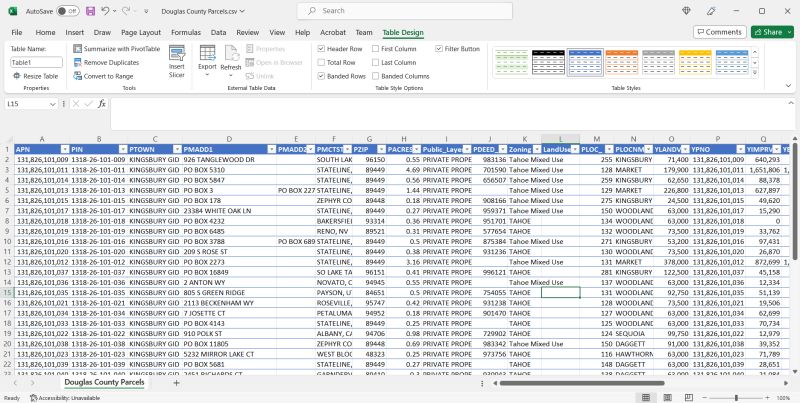Enable First Column checkbox
This screenshot has height=403, width=800.
coord(375,49)
